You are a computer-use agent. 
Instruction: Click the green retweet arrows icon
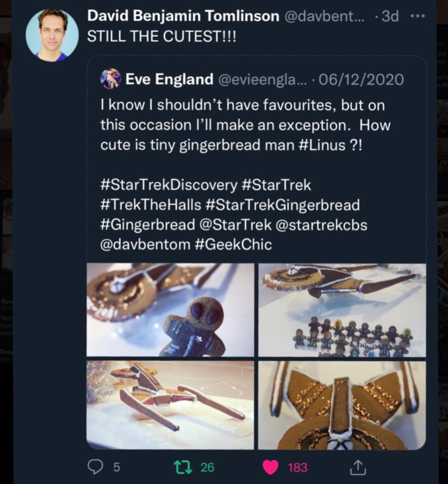[x=181, y=467]
